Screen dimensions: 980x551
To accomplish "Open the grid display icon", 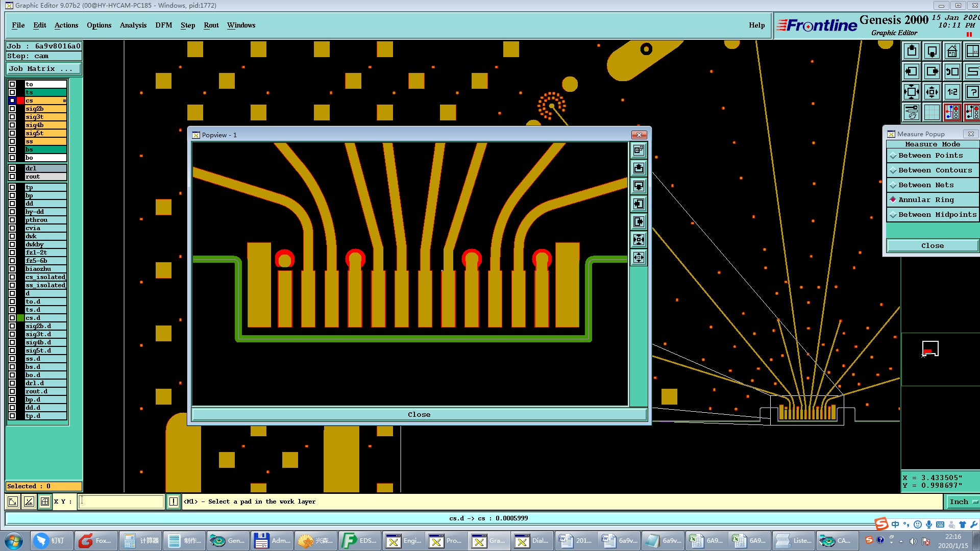I will (932, 112).
